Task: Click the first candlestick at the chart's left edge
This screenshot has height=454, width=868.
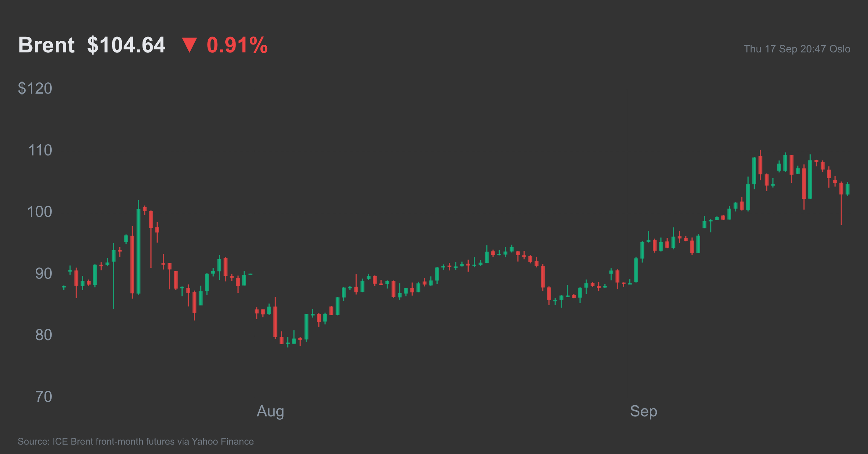Action: (64, 288)
